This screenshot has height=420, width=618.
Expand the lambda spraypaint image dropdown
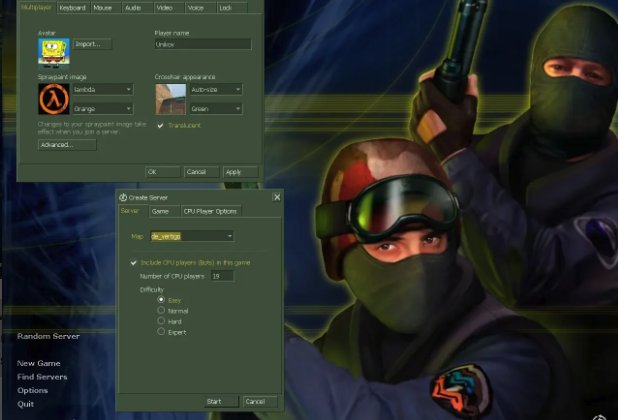coord(129,89)
